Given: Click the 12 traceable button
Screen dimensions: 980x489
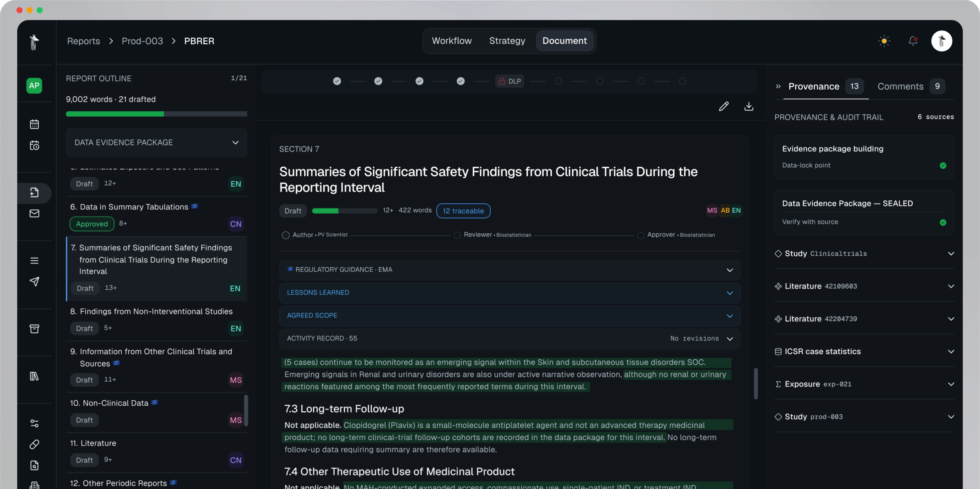Looking at the screenshot, I should pyautogui.click(x=463, y=211).
